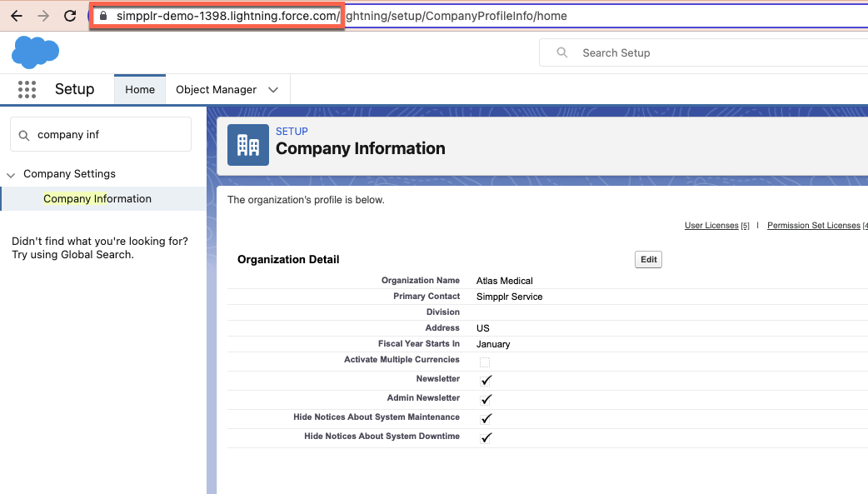Open the Object Manager dropdown chevron

coord(272,89)
